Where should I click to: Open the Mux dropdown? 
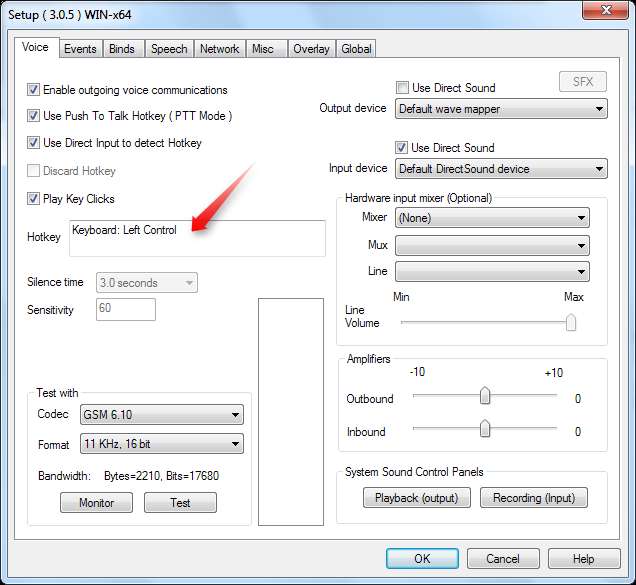(x=492, y=246)
